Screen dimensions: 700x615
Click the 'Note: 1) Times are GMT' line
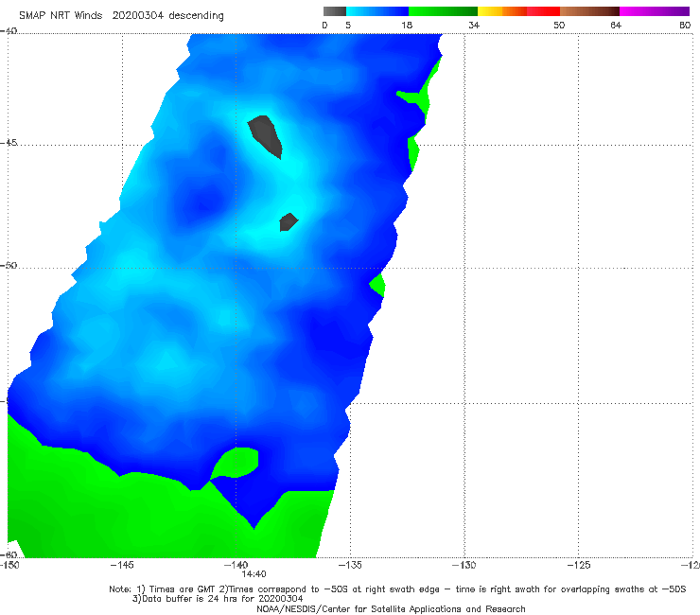397,589
